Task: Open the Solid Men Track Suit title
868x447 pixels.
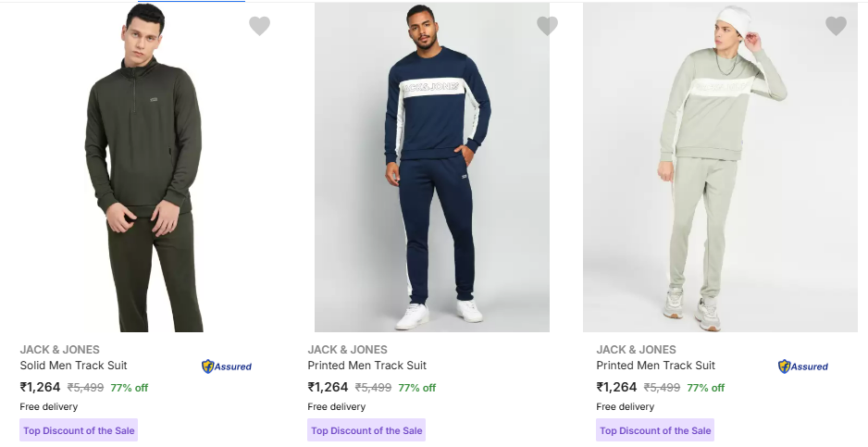Action: tap(74, 366)
